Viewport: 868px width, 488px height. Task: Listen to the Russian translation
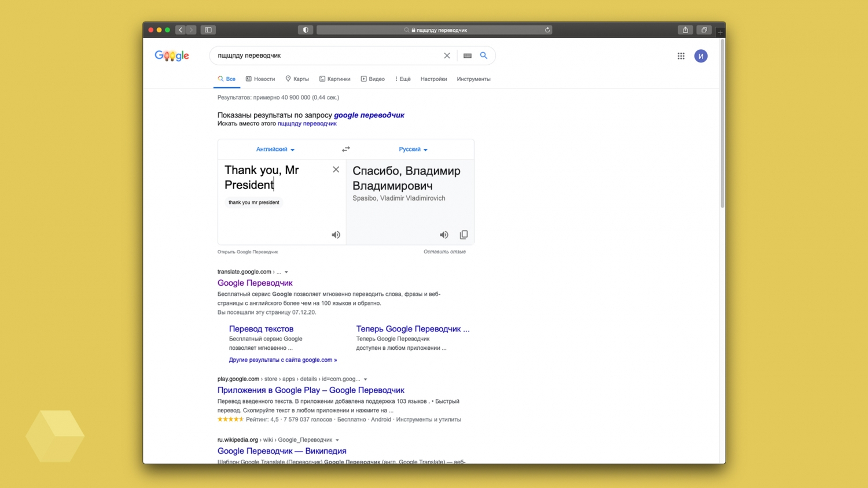(444, 235)
